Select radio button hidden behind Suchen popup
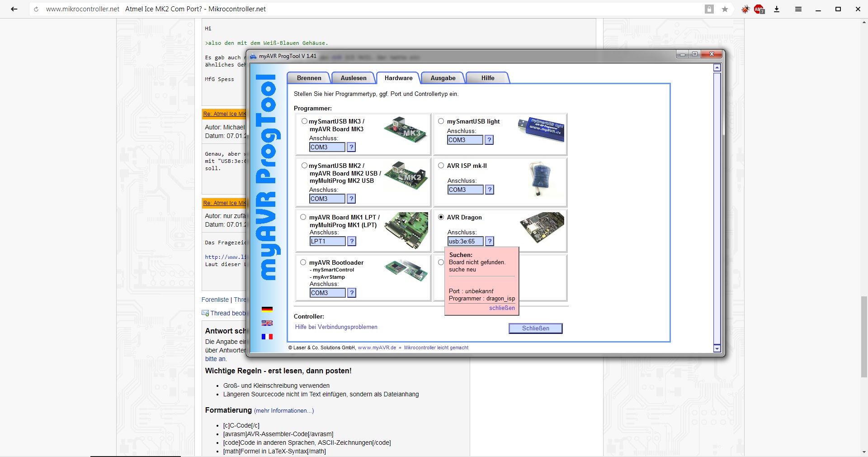 click(x=441, y=262)
